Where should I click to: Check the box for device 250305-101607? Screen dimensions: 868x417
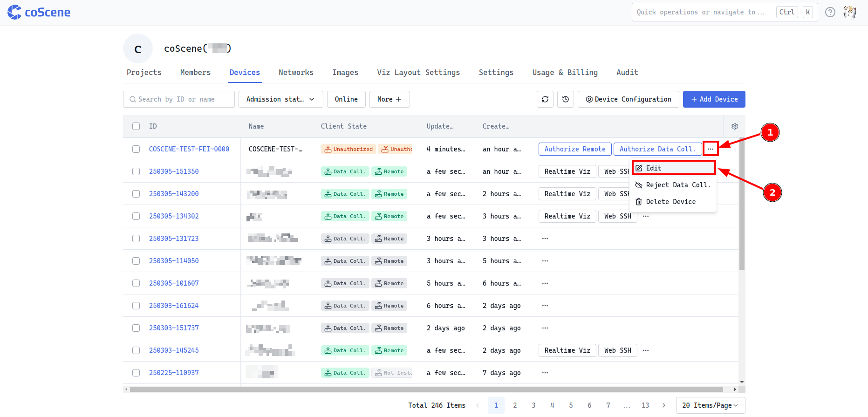[136, 283]
